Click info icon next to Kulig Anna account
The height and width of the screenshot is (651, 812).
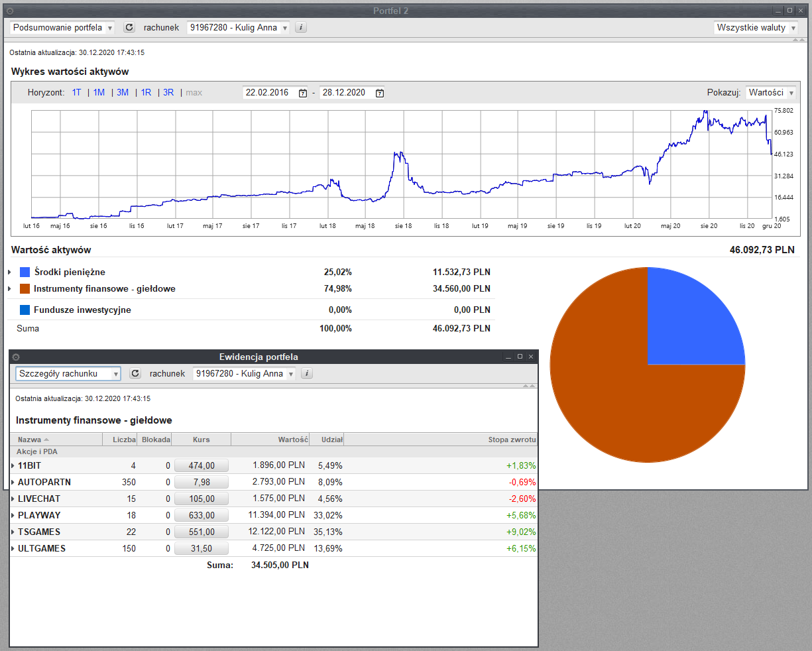click(x=301, y=27)
